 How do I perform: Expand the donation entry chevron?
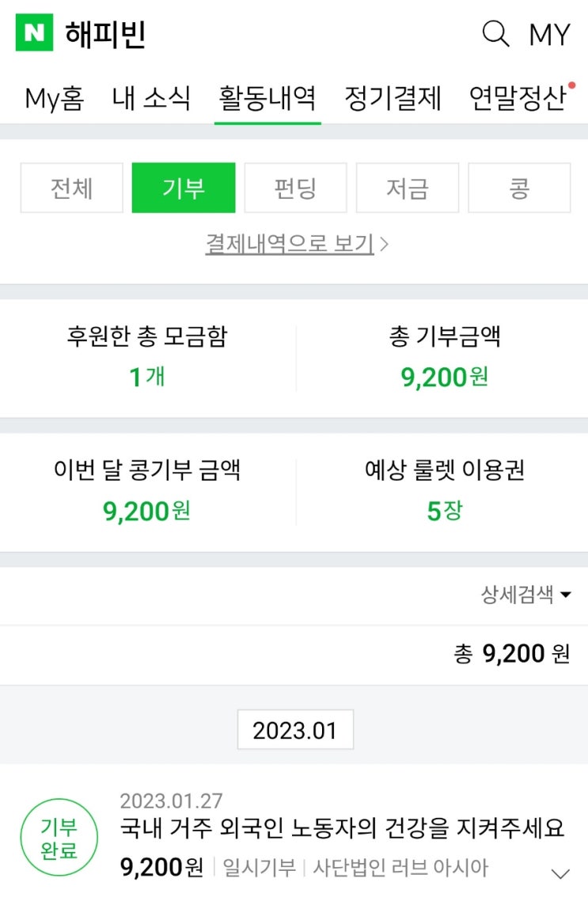click(x=560, y=874)
